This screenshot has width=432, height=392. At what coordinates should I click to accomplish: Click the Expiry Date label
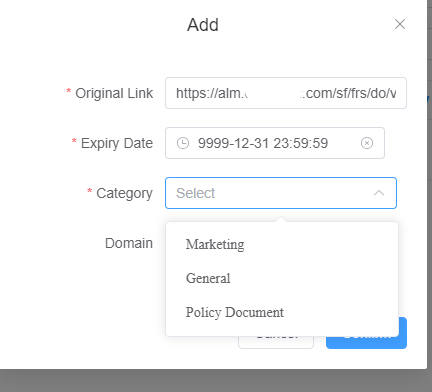point(117,143)
